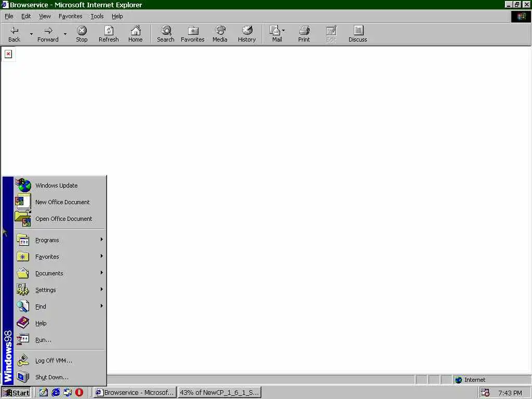The width and height of the screenshot is (532, 399).
Task: Switch to Browservice taskbar button
Action: pos(135,393)
